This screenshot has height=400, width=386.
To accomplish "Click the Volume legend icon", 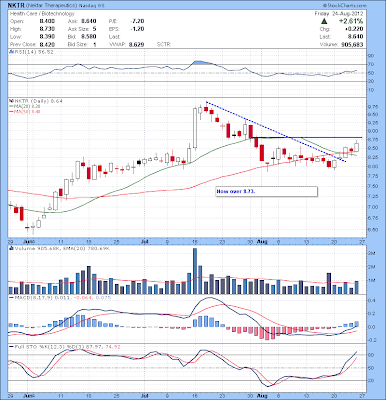I will tap(11, 248).
